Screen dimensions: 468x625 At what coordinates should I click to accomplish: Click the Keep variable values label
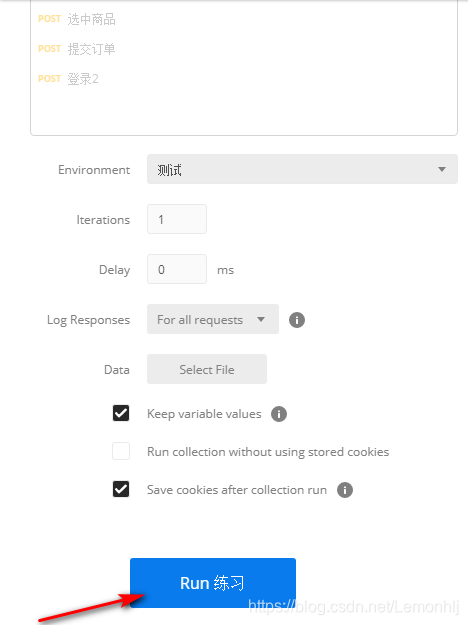pos(204,414)
